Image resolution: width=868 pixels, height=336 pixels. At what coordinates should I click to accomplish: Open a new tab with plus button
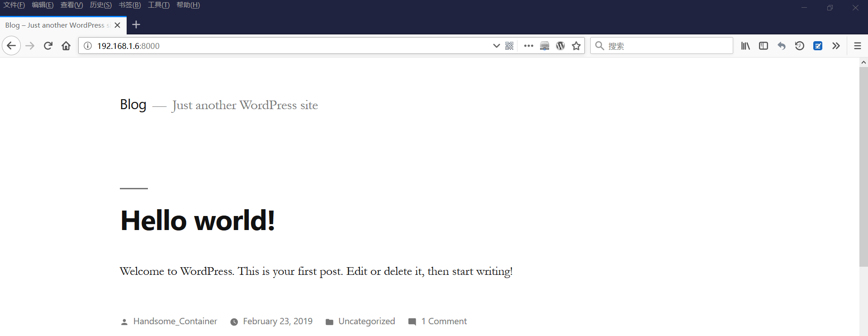point(136,25)
